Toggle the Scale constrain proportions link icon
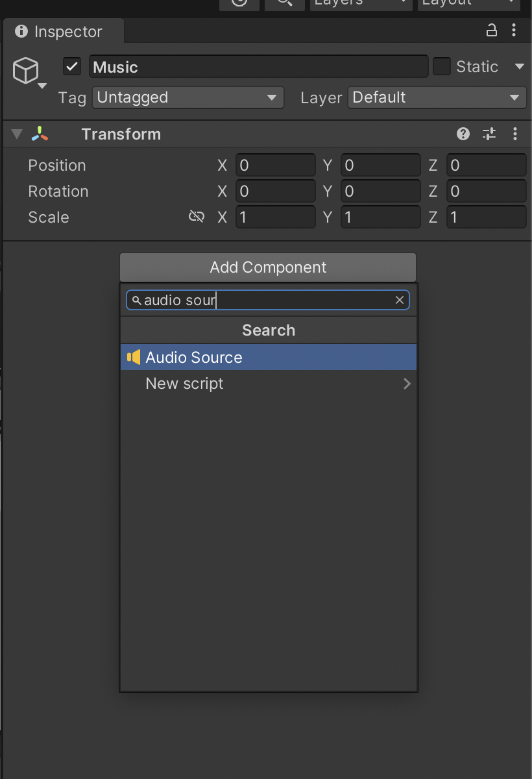 (x=196, y=217)
